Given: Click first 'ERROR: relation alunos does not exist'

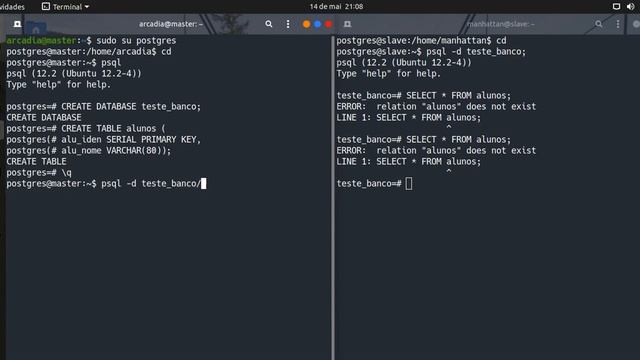Looking at the screenshot, I should coord(436,107).
